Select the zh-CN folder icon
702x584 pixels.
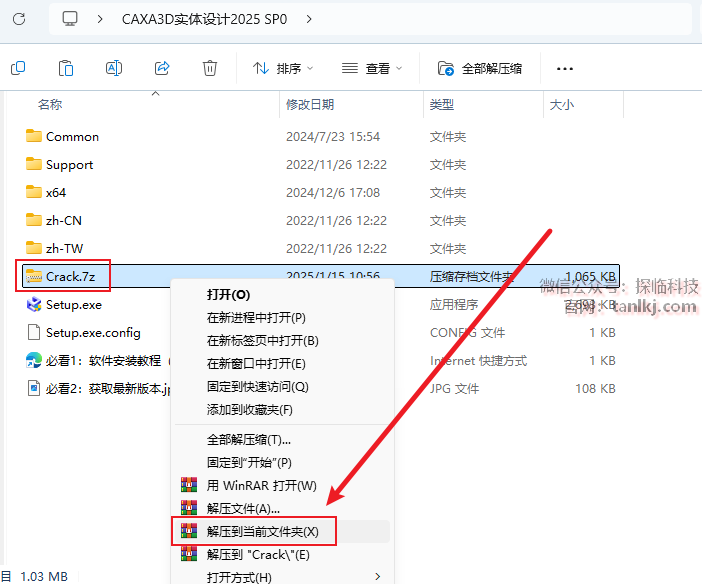click(x=34, y=220)
